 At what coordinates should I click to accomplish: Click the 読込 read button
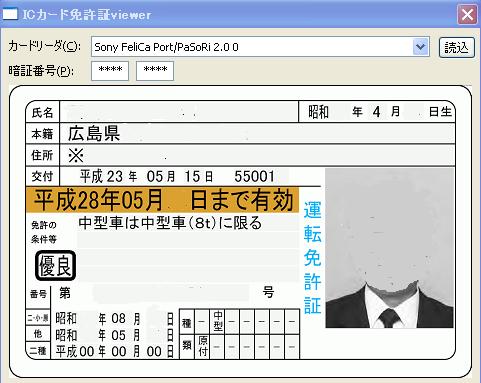pyautogui.click(x=457, y=47)
